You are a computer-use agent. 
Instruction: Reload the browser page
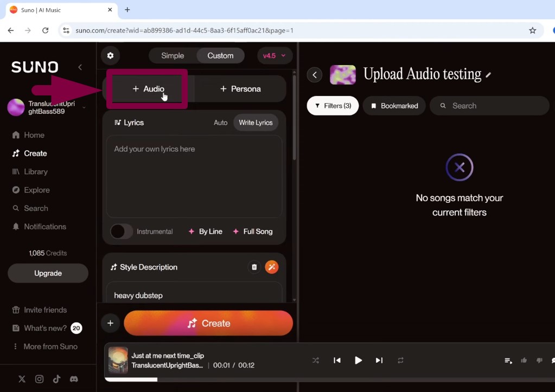[46, 30]
